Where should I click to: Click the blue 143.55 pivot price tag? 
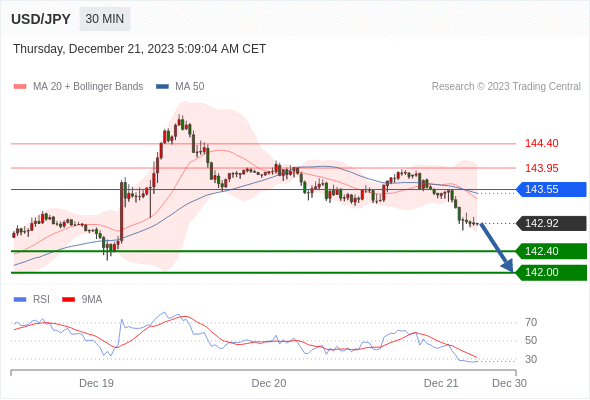coord(551,189)
